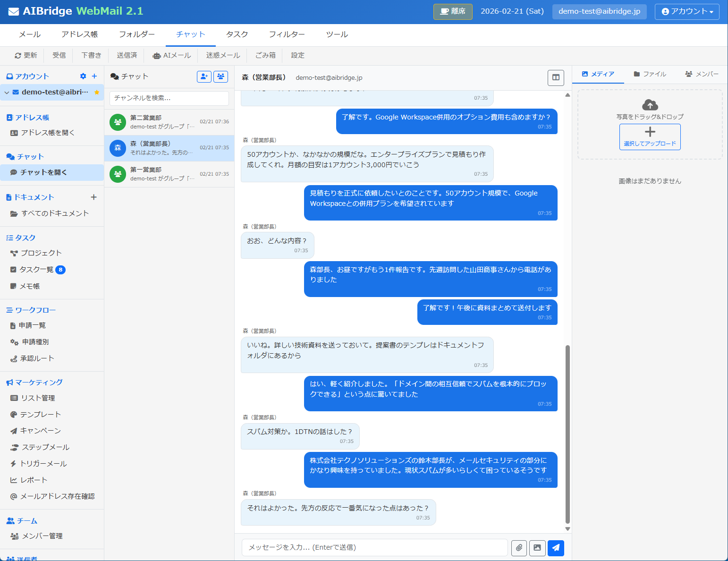728x561 pixels.
Task: Click the gear icon next to アカウント heading
Action: pyautogui.click(x=83, y=76)
